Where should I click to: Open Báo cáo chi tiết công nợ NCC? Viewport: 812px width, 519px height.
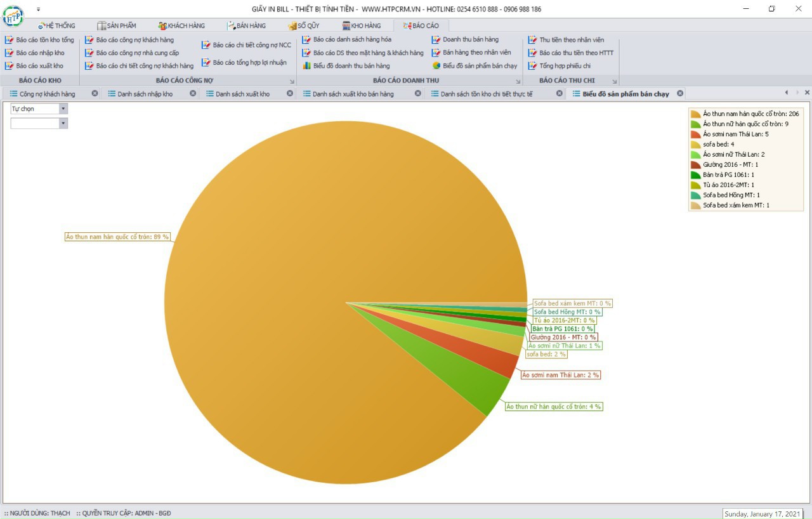click(247, 45)
